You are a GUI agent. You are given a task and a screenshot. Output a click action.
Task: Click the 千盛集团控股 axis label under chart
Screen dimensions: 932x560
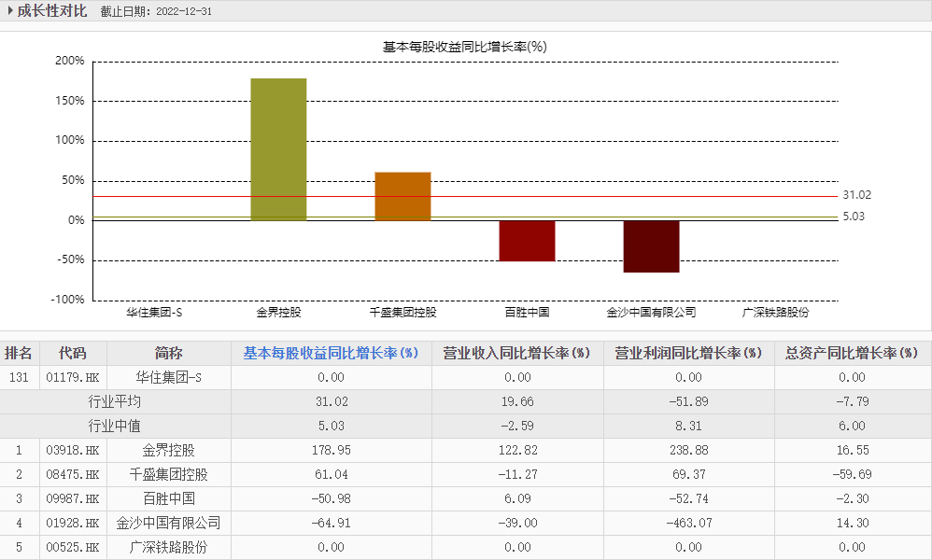click(x=403, y=313)
